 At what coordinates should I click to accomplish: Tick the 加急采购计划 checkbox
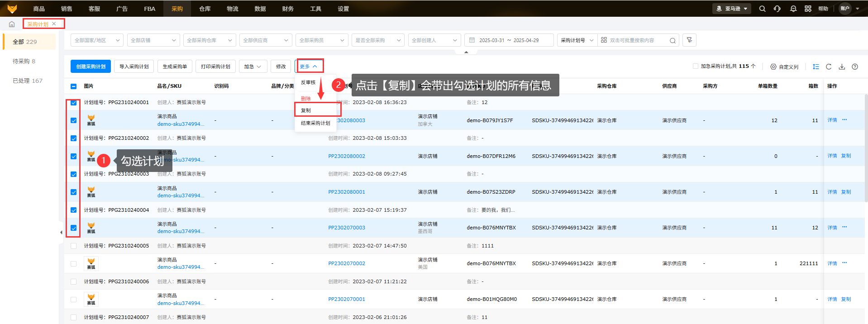pos(696,66)
